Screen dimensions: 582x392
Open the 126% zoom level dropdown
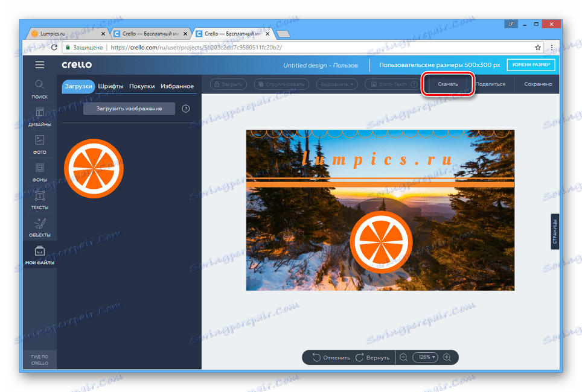click(x=426, y=357)
